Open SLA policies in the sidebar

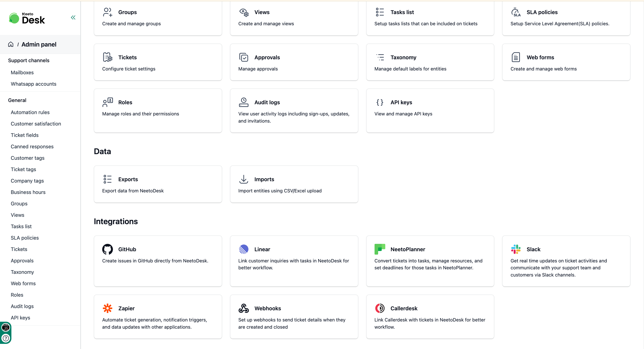(x=25, y=238)
